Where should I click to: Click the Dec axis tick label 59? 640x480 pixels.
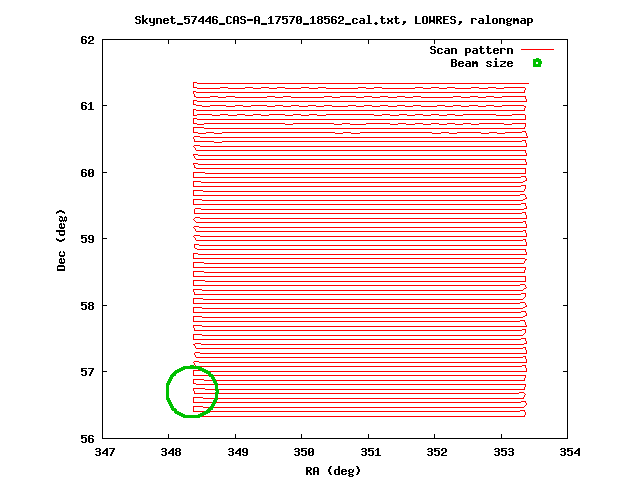pos(87,239)
